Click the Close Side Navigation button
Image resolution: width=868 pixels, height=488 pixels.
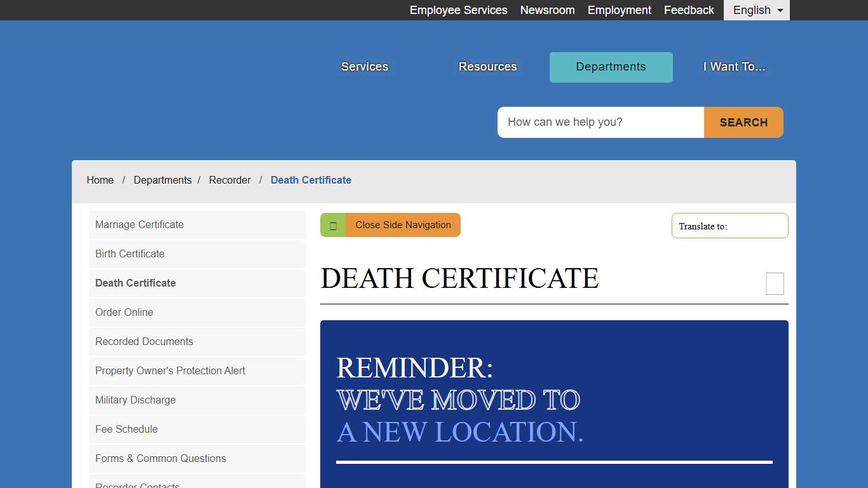[403, 224]
